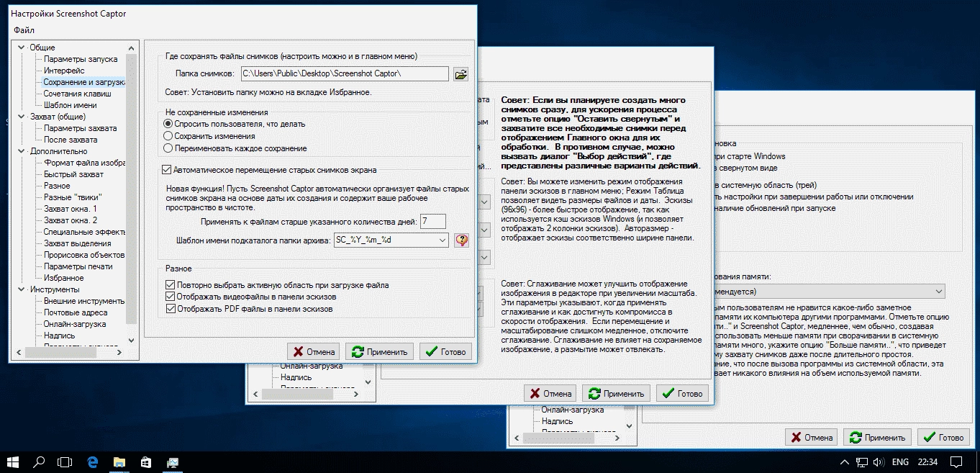Switch the ENG input language indicator

pos(900,461)
